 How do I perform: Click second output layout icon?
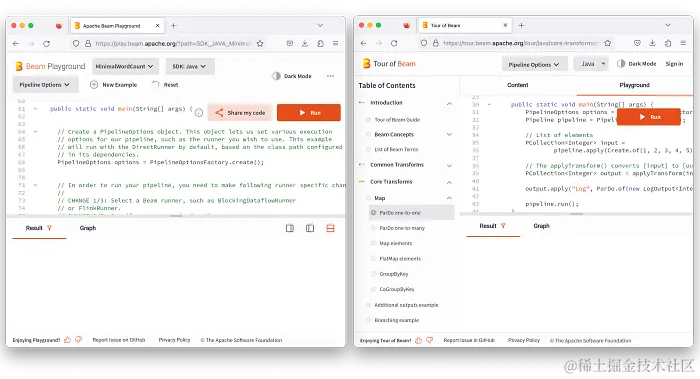tap(310, 228)
